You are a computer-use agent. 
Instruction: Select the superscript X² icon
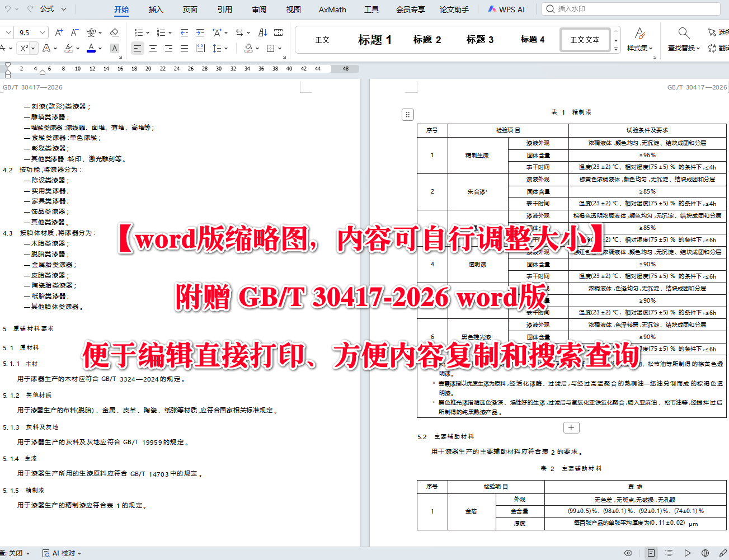coord(23,48)
